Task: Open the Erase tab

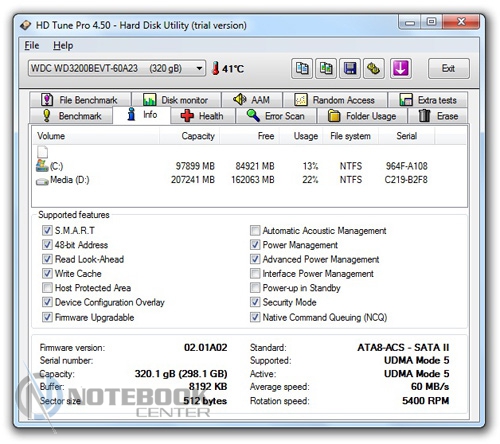Action: tap(438, 116)
